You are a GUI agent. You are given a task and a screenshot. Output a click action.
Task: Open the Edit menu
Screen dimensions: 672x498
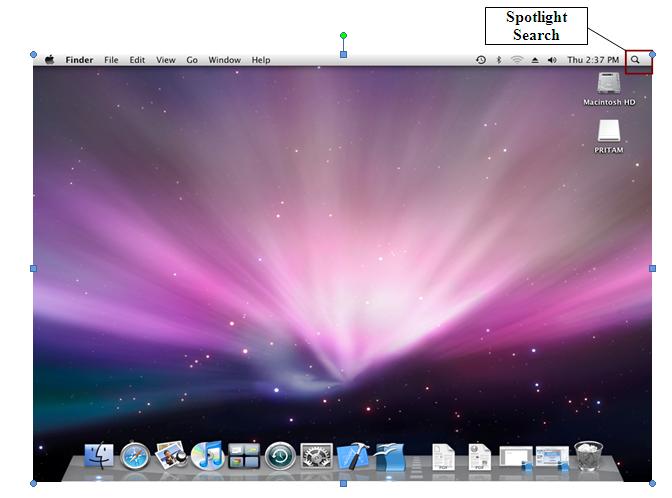[137, 60]
